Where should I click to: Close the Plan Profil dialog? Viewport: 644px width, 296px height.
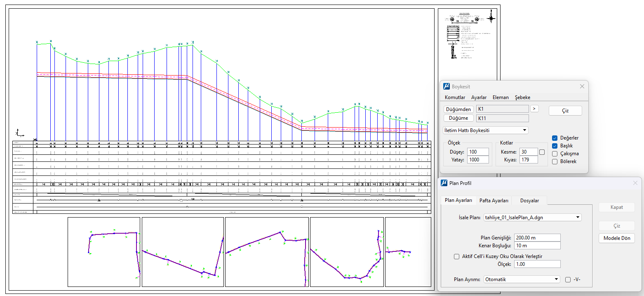click(x=635, y=183)
